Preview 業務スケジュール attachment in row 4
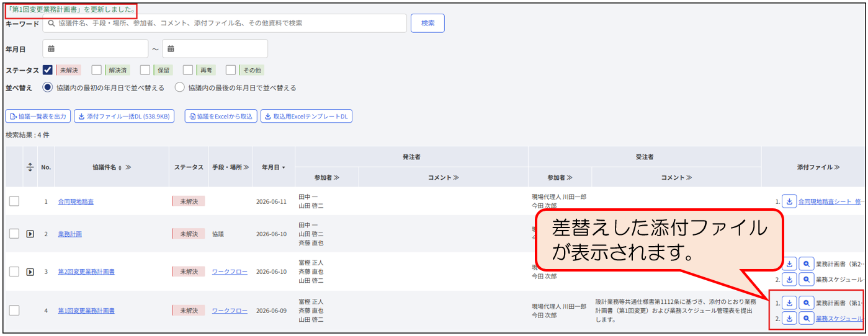The height and width of the screenshot is (336, 868). coord(806,319)
